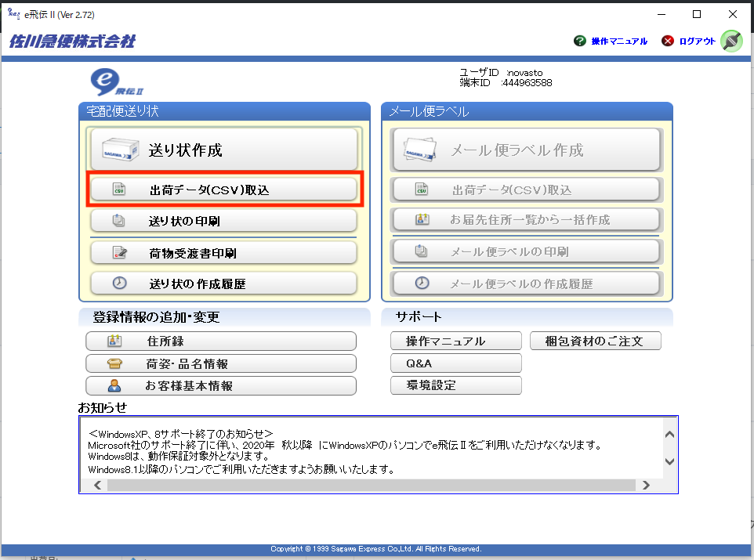Select 出荷データ(CSV)取込 under メール便ラベル
The height and width of the screenshot is (560, 754).
click(x=526, y=190)
